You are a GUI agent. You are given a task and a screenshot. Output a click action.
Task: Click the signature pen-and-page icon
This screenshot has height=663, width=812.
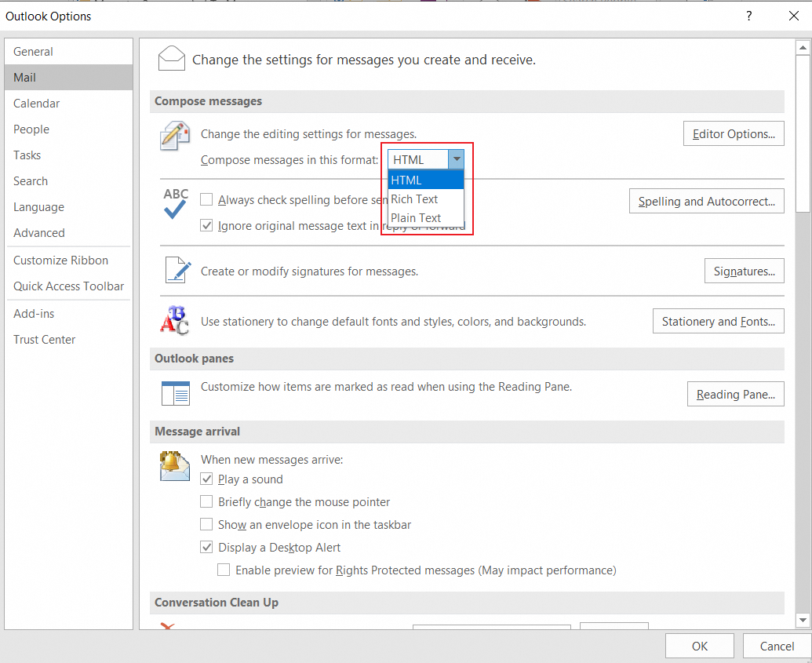[177, 270]
